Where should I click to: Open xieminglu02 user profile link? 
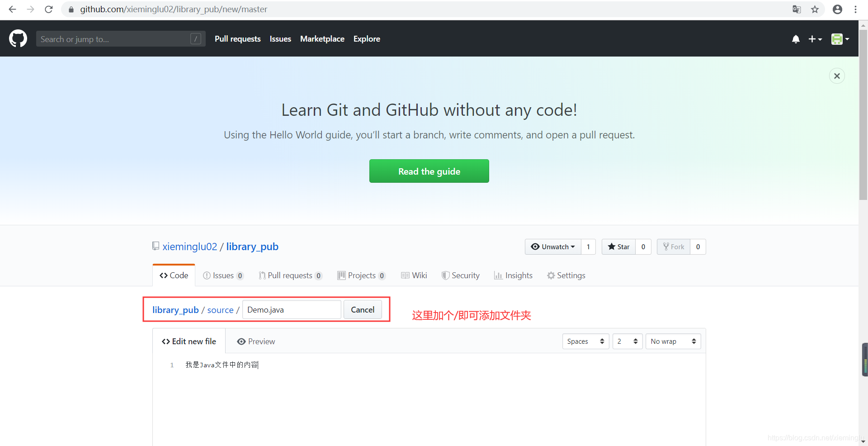190,247
